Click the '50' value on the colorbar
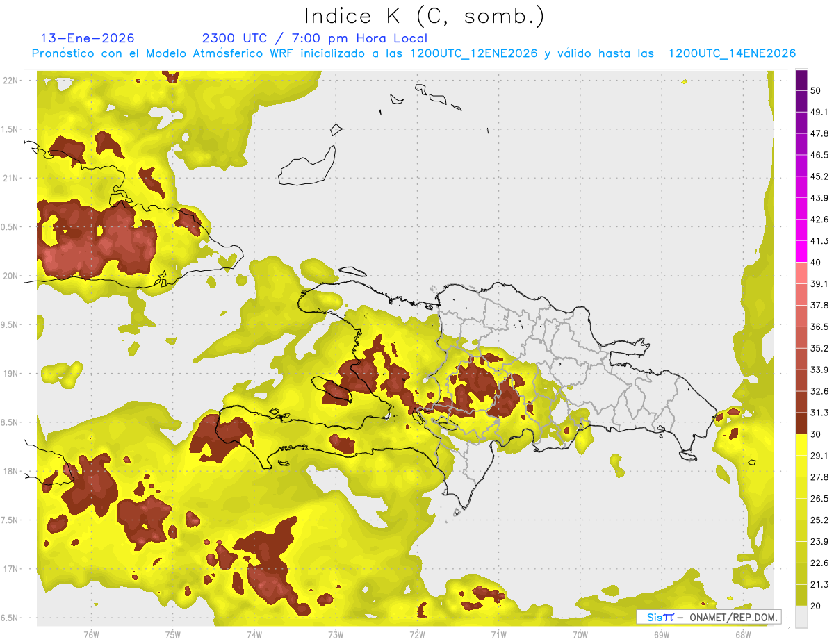Image resolution: width=834 pixels, height=644 pixels. point(816,90)
